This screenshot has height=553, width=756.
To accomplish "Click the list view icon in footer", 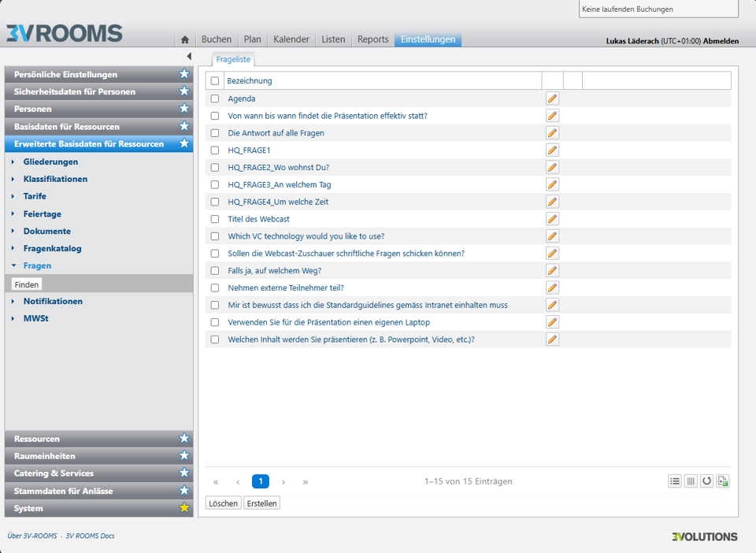I will 675,481.
